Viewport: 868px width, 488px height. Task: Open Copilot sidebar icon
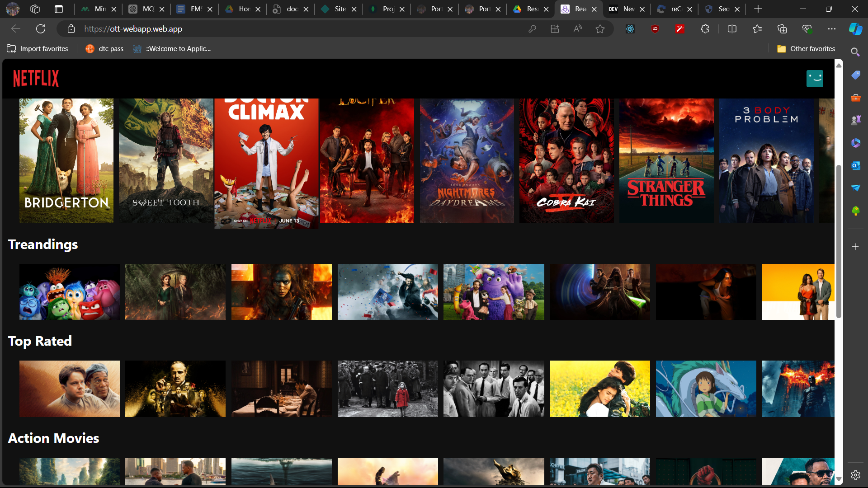[855, 29]
